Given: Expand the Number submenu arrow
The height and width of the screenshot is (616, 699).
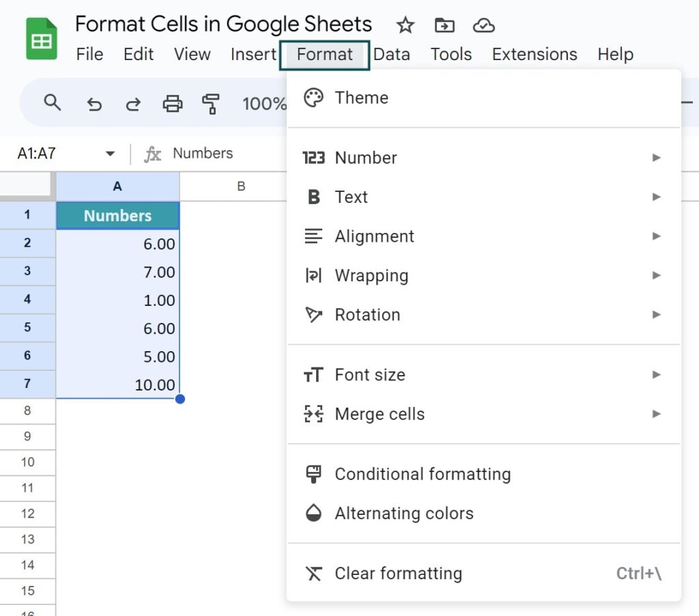Looking at the screenshot, I should click(x=656, y=158).
